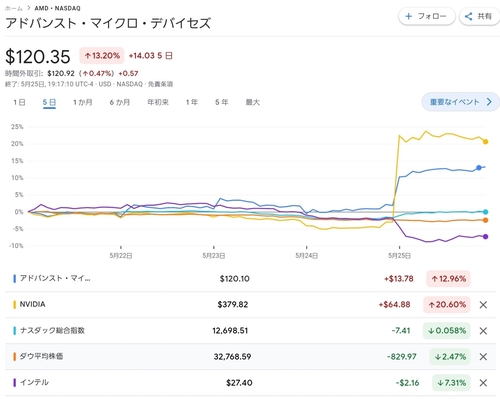Remove インテル from the comparison
500x399 pixels.
pyautogui.click(x=483, y=383)
